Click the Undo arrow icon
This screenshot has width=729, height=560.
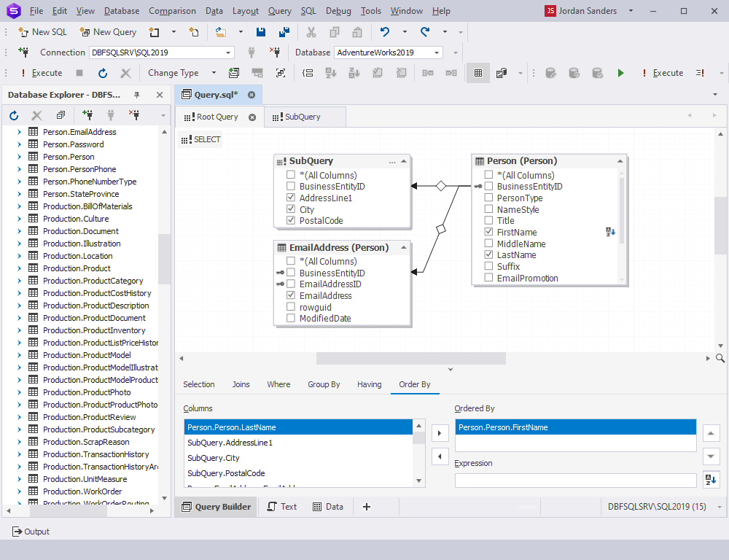[385, 32]
